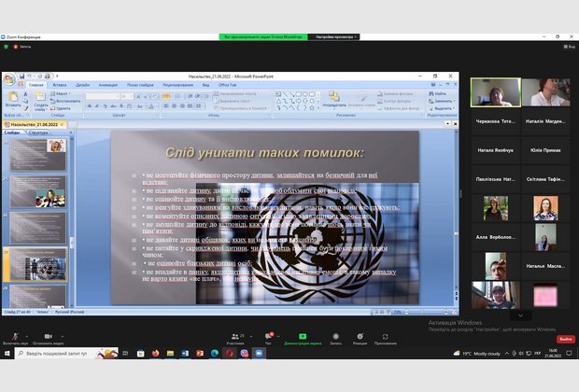Switch to Структура outline pane tab
Viewport: 579px width, 392px height.
37,133
